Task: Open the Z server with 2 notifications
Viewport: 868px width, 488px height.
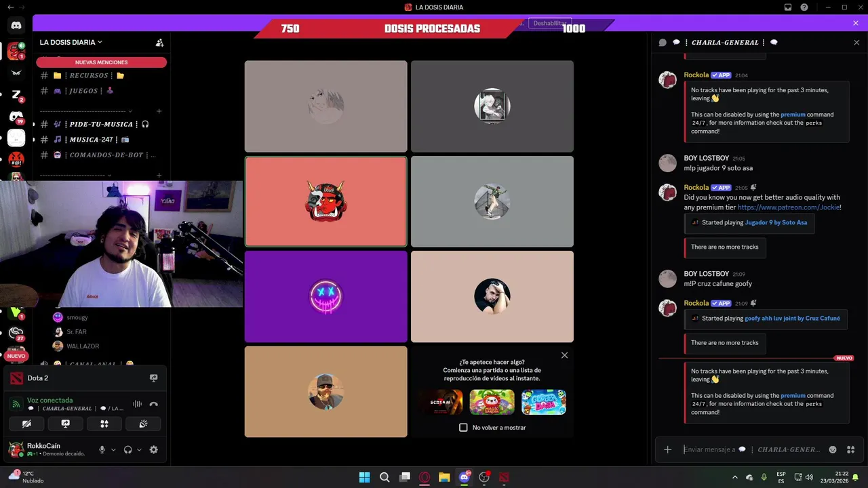Action: (16, 94)
